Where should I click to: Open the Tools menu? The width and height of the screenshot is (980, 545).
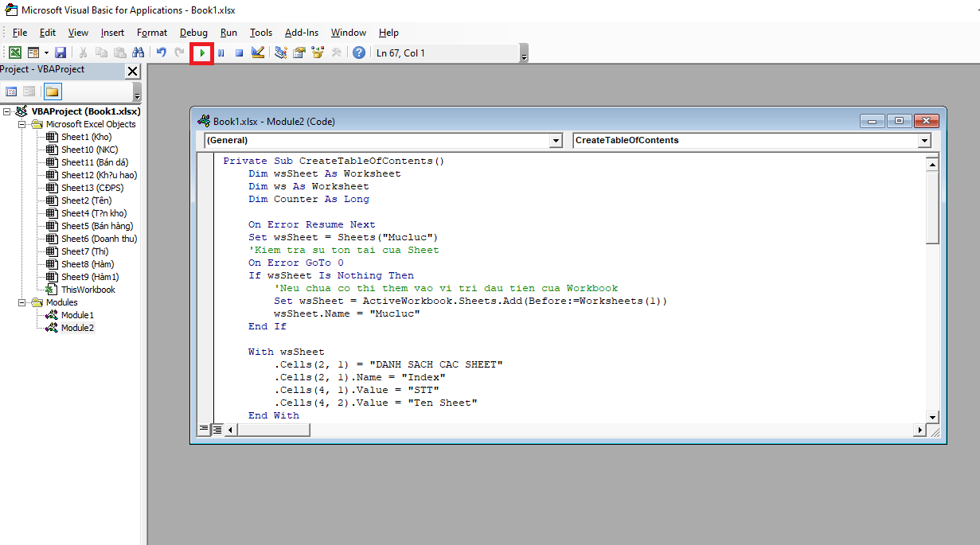(x=260, y=33)
